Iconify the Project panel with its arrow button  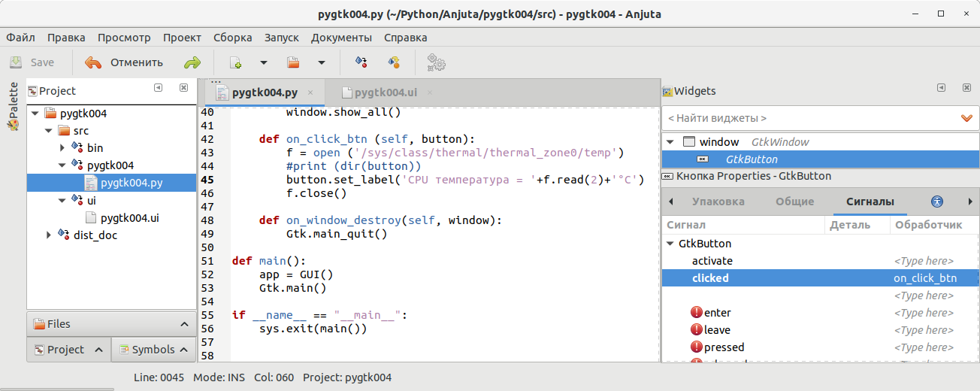(x=159, y=88)
